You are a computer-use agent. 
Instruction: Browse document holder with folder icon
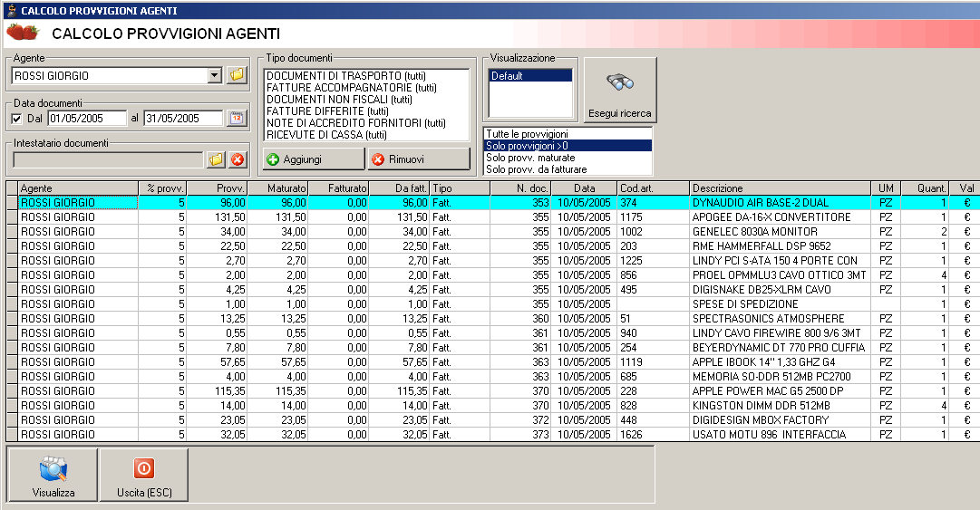tap(216, 159)
